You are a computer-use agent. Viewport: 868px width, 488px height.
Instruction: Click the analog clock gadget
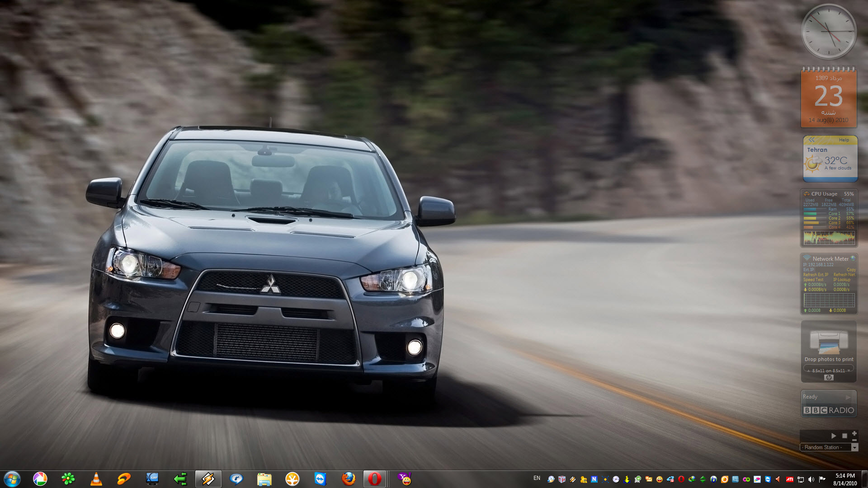(829, 32)
